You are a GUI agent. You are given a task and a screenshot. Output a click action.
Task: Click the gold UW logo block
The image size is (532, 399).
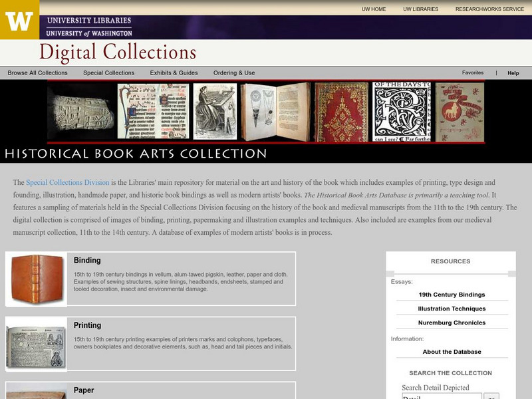pos(19,20)
